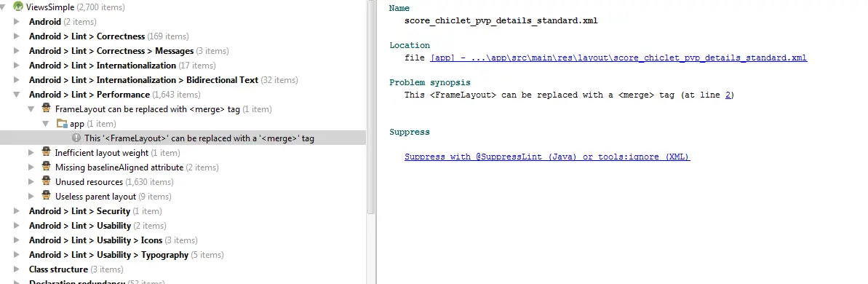Select Android > Lint > Usability > Typography row
This screenshot has width=868, height=284.
pos(126,255)
